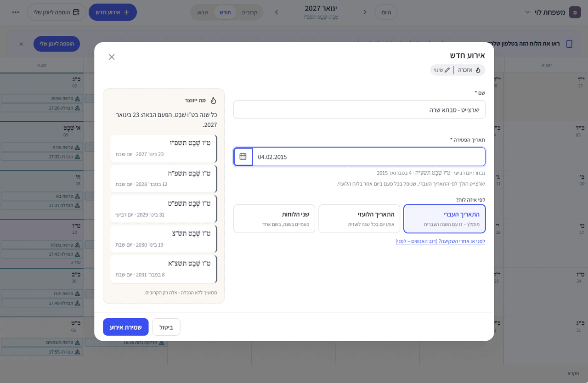Click the ביטול button
Viewport: 588px width, 383px height.
tap(166, 327)
